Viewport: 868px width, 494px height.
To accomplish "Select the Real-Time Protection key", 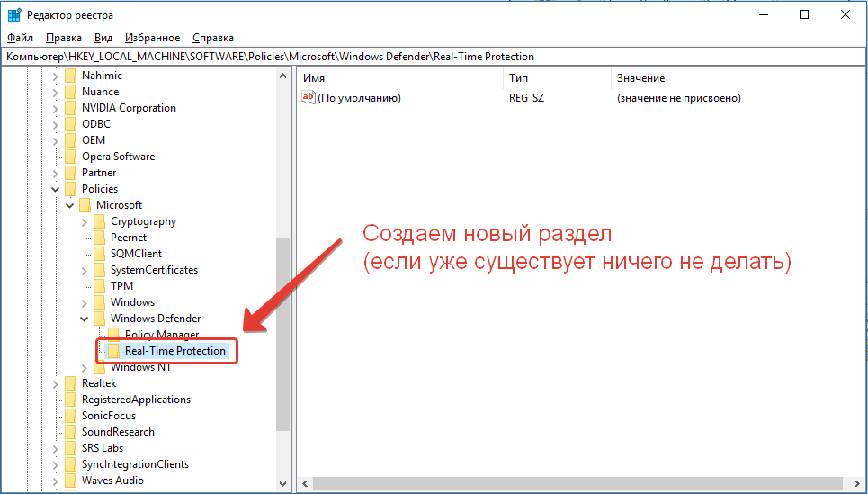I will tap(175, 351).
